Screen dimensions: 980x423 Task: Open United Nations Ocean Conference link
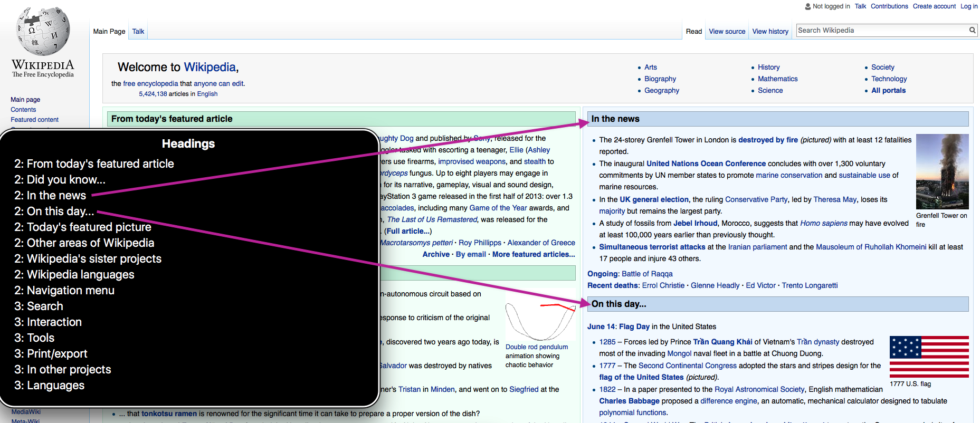[x=706, y=164]
